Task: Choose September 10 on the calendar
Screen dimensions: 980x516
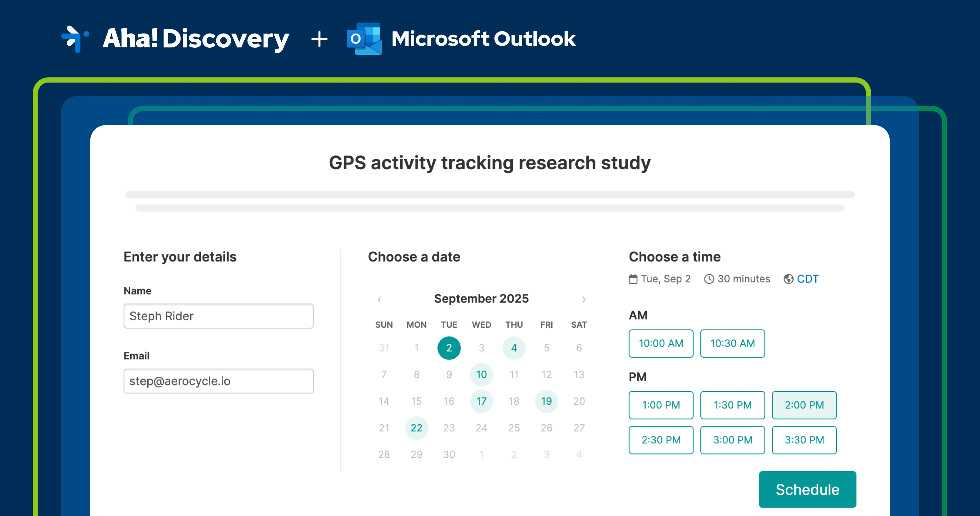Action: pos(481,374)
